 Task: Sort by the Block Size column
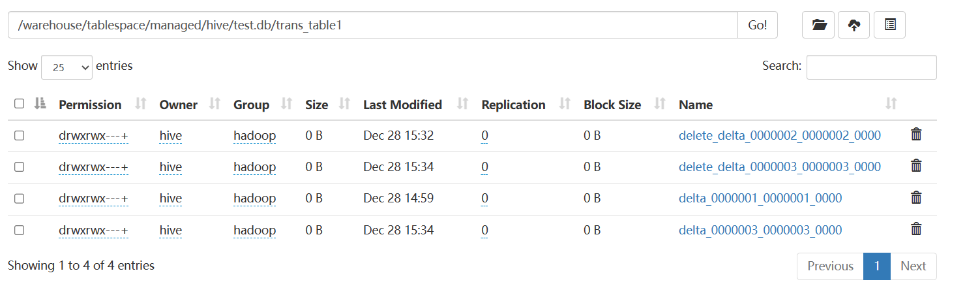pyautogui.click(x=612, y=104)
